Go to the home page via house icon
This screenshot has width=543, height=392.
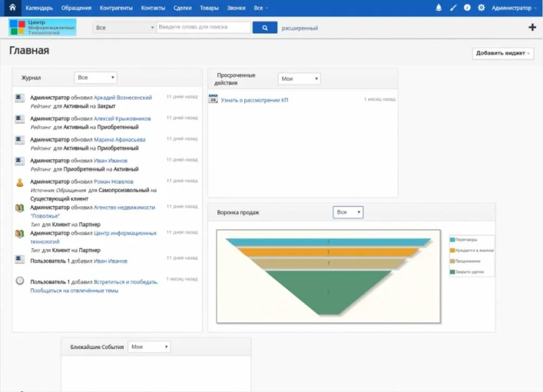tap(12, 7)
